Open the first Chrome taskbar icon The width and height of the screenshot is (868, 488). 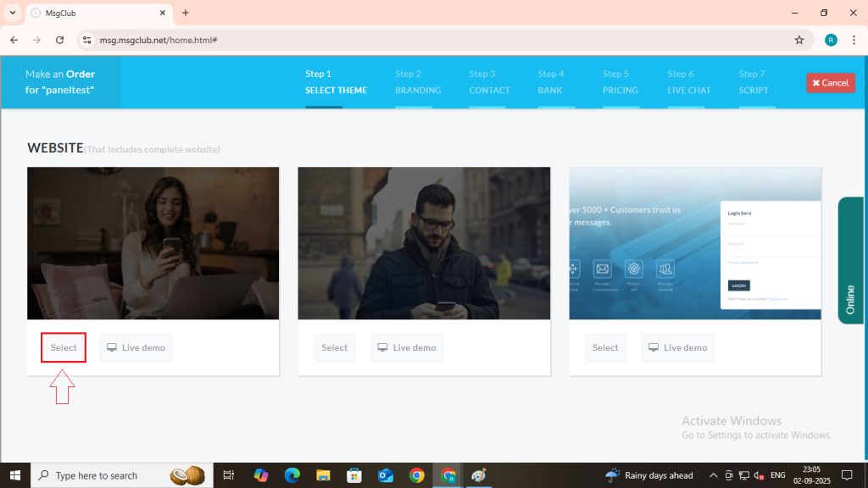click(x=416, y=475)
